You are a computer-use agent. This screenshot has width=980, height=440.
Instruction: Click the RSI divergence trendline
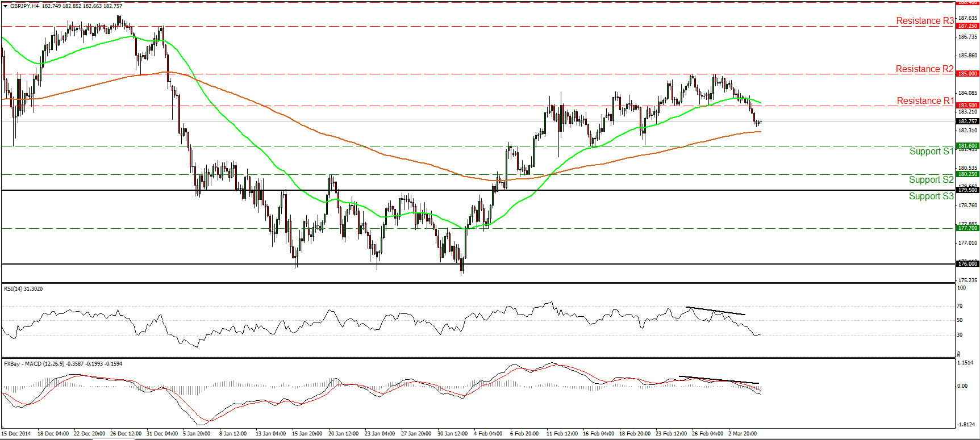[x=716, y=311]
